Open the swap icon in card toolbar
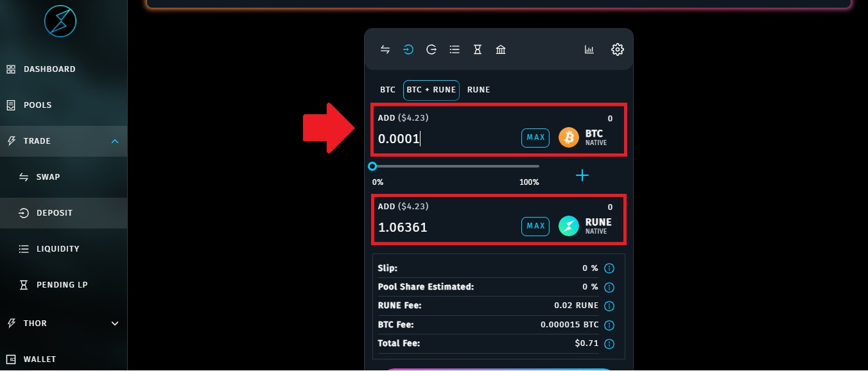Screen dimensions: 868x371 point(385,49)
